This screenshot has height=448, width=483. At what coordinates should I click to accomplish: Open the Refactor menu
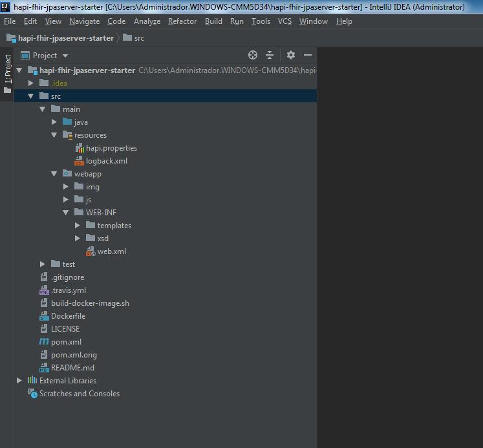[x=182, y=21]
